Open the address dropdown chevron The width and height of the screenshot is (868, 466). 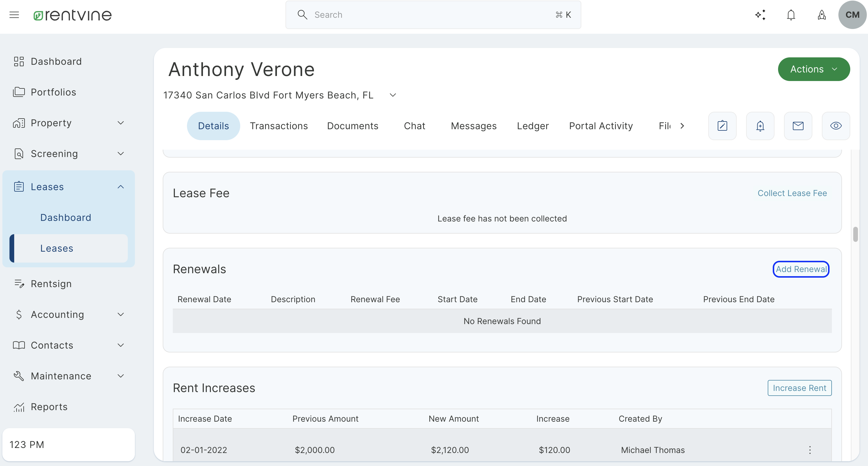coord(393,95)
